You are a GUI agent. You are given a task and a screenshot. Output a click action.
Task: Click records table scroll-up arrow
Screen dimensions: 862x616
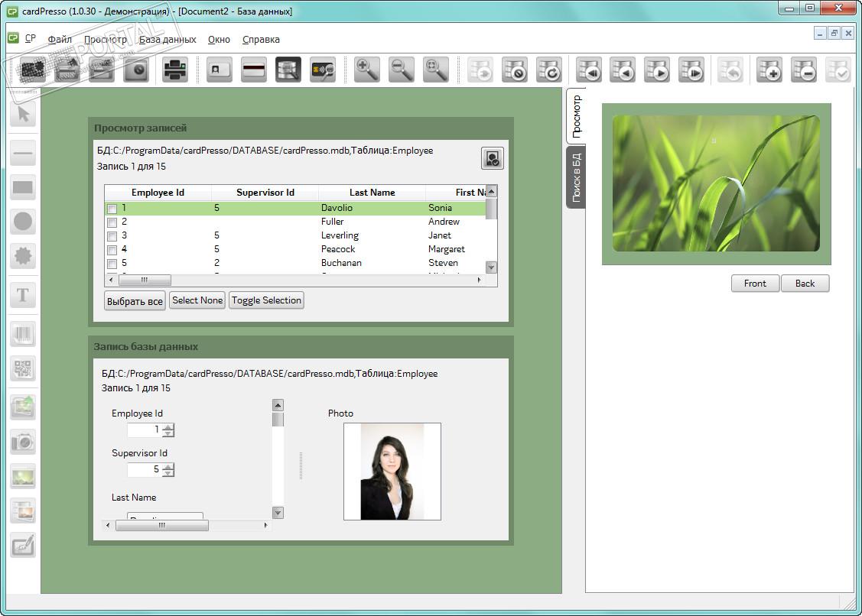492,191
